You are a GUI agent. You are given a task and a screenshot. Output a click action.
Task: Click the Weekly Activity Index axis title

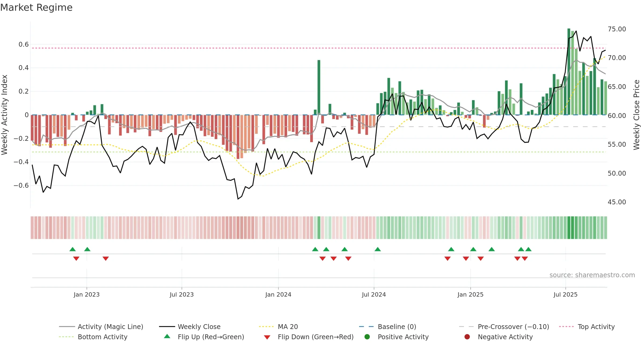click(x=4, y=115)
